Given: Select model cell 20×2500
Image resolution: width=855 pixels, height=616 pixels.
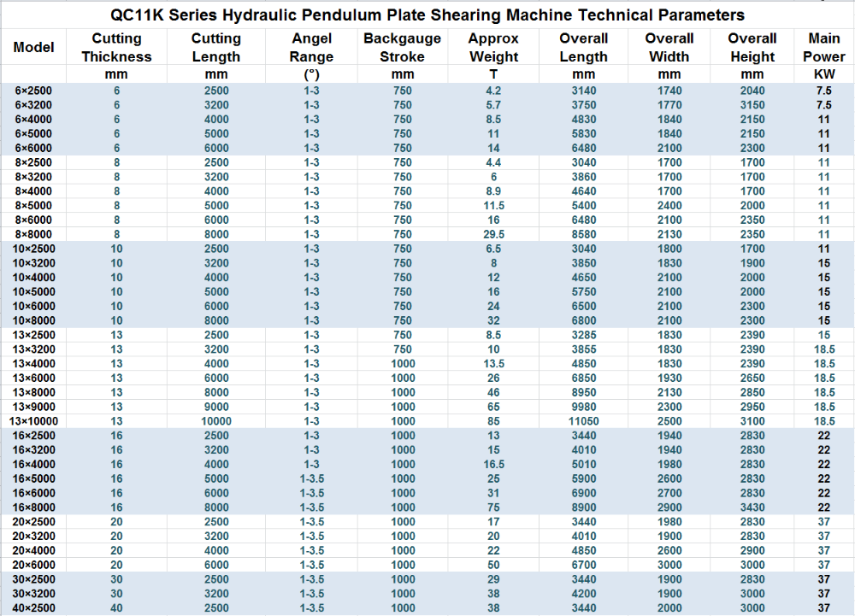Looking at the screenshot, I should click(x=33, y=522).
